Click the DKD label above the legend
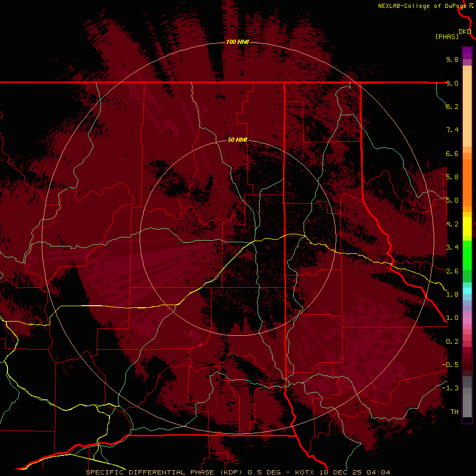 click(x=465, y=32)
